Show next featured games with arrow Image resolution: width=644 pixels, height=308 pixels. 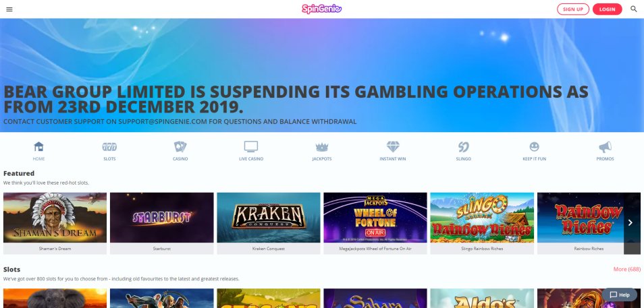click(632, 222)
